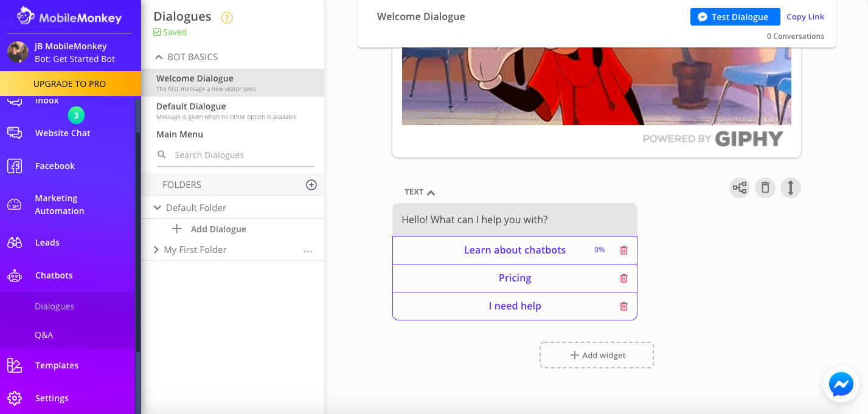The width and height of the screenshot is (868, 414).
Task: Click the 0% percentage on Learn about chatbots
Action: pyautogui.click(x=600, y=249)
